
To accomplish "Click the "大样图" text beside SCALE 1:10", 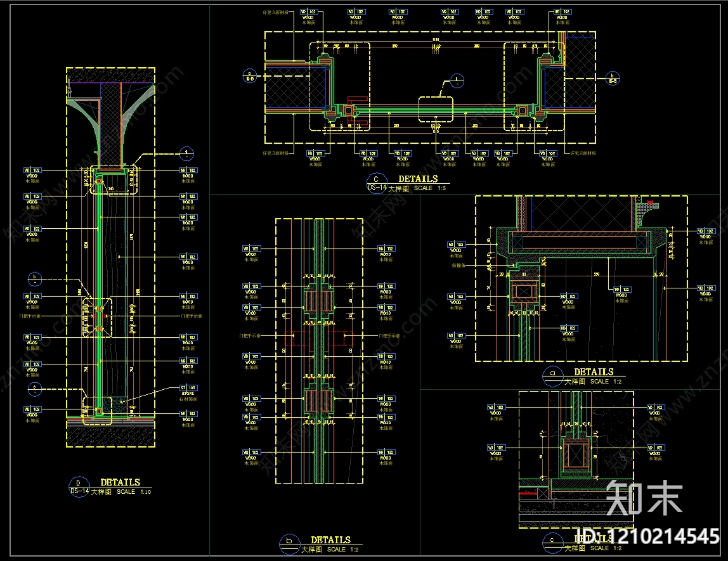I will pos(101,492).
